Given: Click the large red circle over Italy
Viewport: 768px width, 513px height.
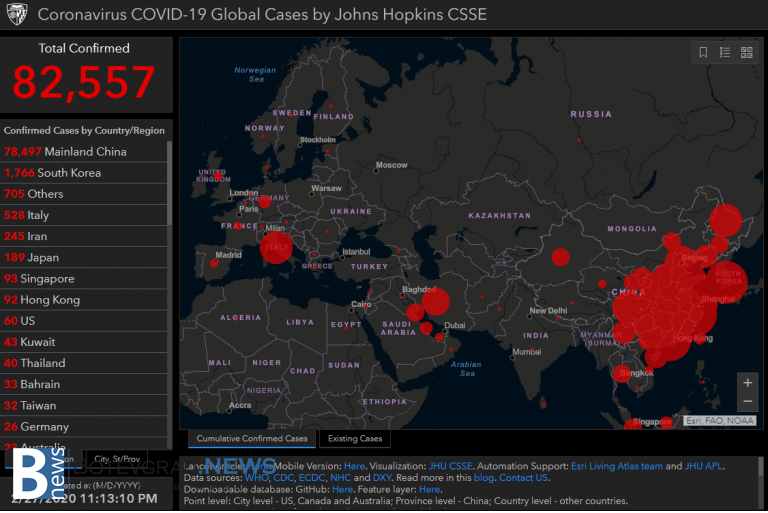Looking at the screenshot, I should pos(276,246).
